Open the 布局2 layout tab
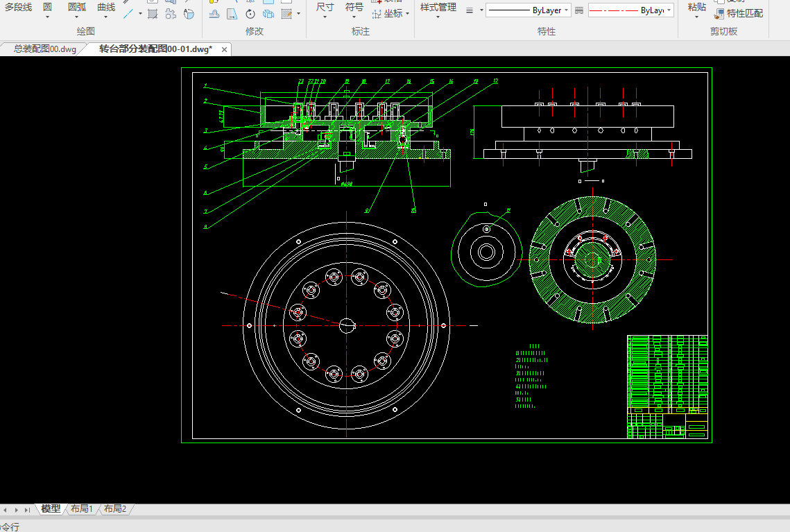 115,509
